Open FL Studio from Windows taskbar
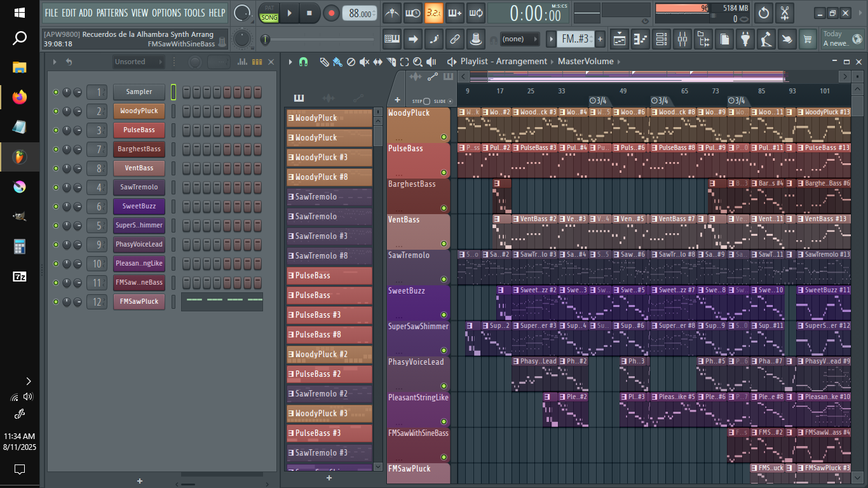Image resolution: width=868 pixels, height=488 pixels. click(20, 156)
